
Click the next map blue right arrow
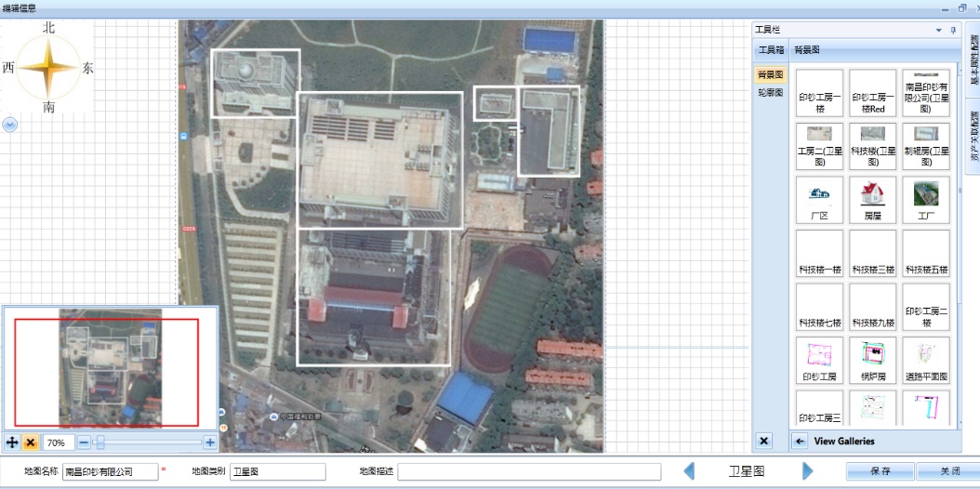(807, 471)
